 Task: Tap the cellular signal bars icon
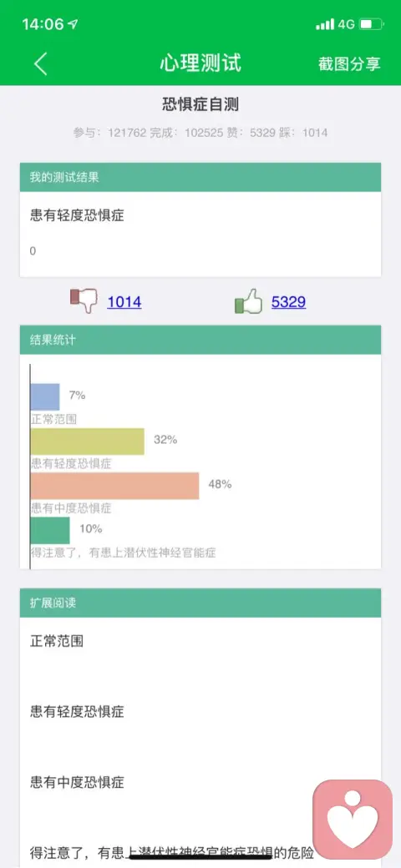(x=325, y=24)
